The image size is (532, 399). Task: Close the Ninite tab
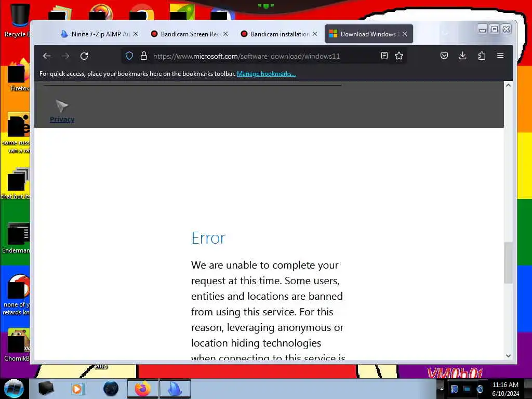136,34
